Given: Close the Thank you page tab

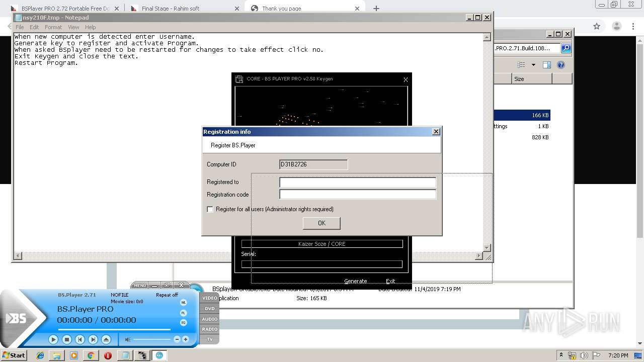Looking at the screenshot, I should pos(357,9).
